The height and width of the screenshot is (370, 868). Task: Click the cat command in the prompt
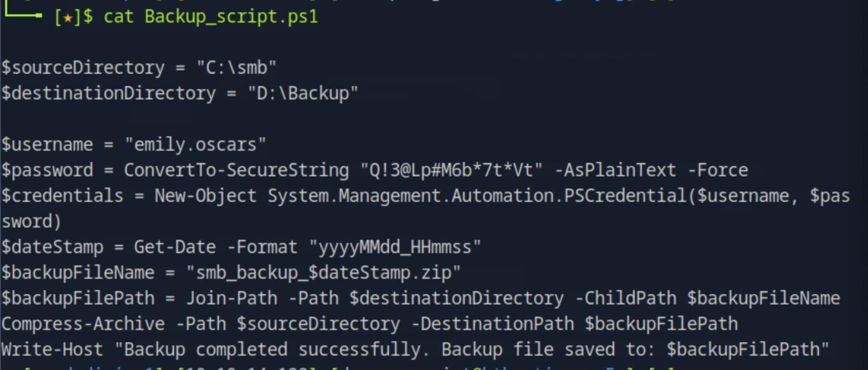pyautogui.click(x=118, y=17)
